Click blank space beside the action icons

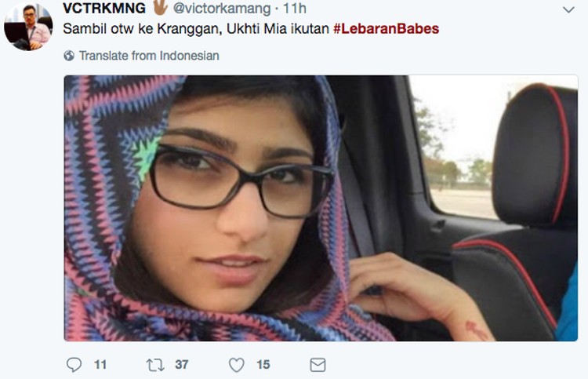(x=450, y=365)
